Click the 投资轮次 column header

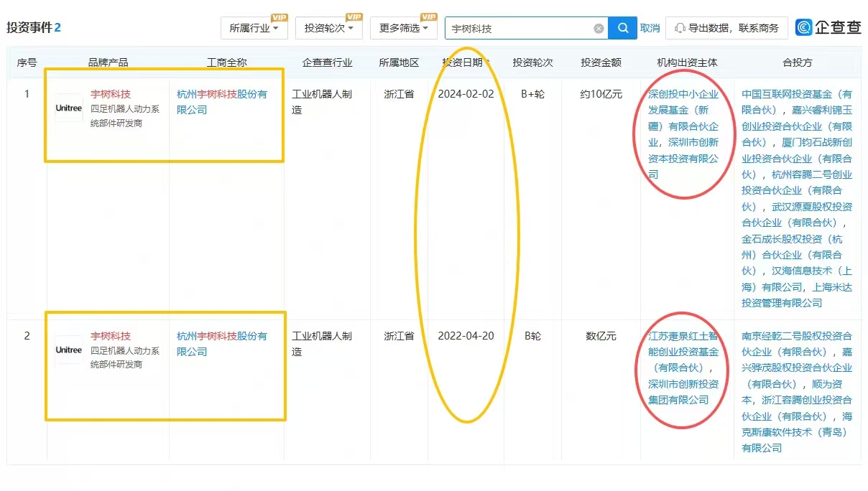tap(532, 62)
